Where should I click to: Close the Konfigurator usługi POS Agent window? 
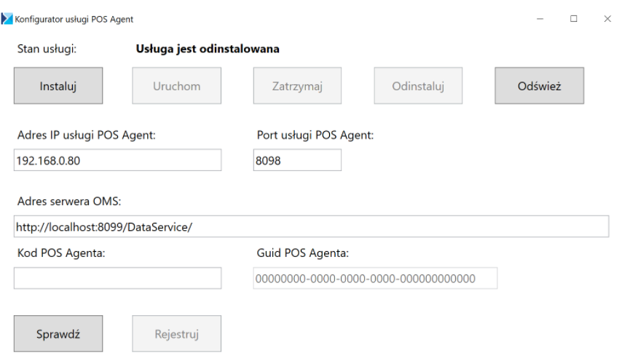607,19
